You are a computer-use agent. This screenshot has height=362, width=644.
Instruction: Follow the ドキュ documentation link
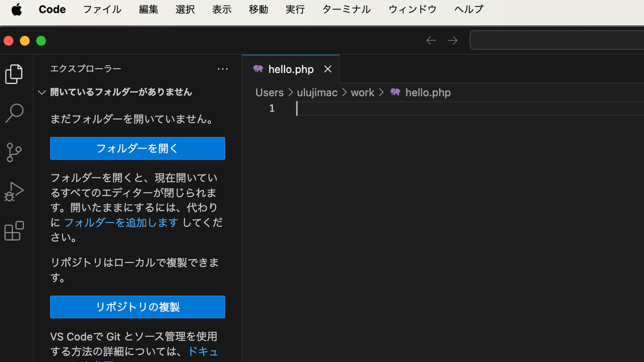[203, 352]
